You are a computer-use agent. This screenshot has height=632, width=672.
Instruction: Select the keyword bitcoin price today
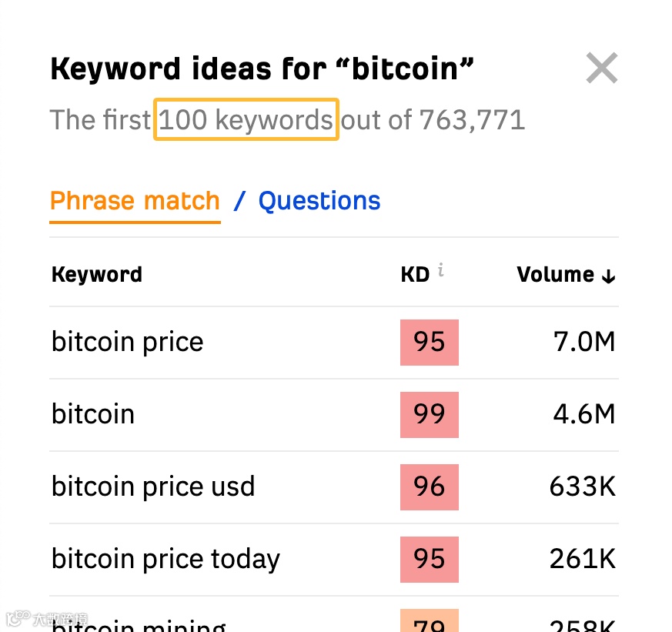[165, 559]
